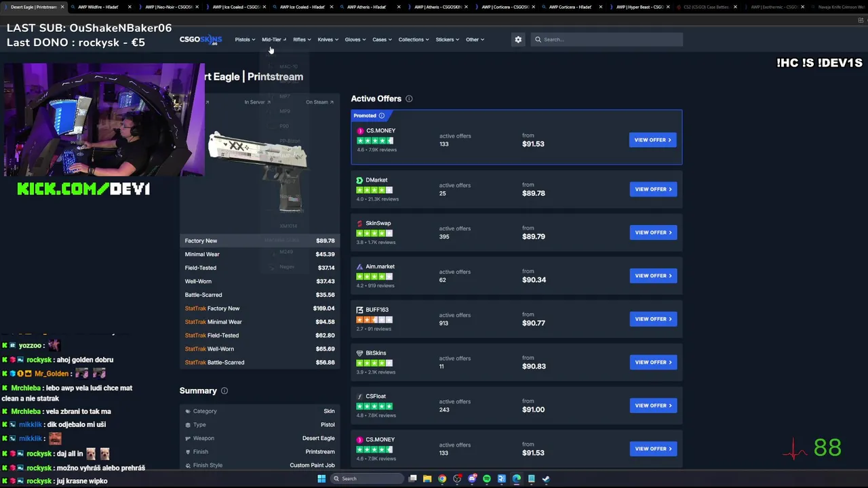Screen dimensions: 868x488
Task: Expand the Knives menu
Action: (328, 39)
